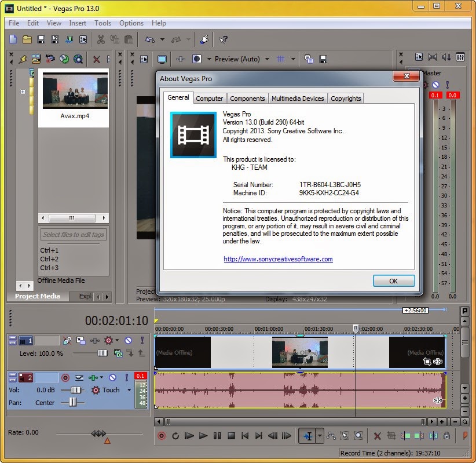476x463 pixels.
Task: Open automation settings dropdown on video track 1
Action: 117,341
